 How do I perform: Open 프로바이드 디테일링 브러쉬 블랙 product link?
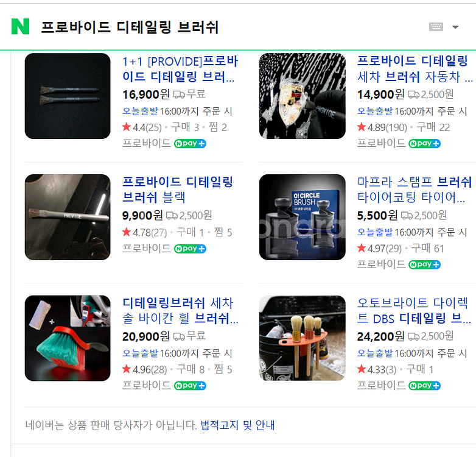click(178, 190)
